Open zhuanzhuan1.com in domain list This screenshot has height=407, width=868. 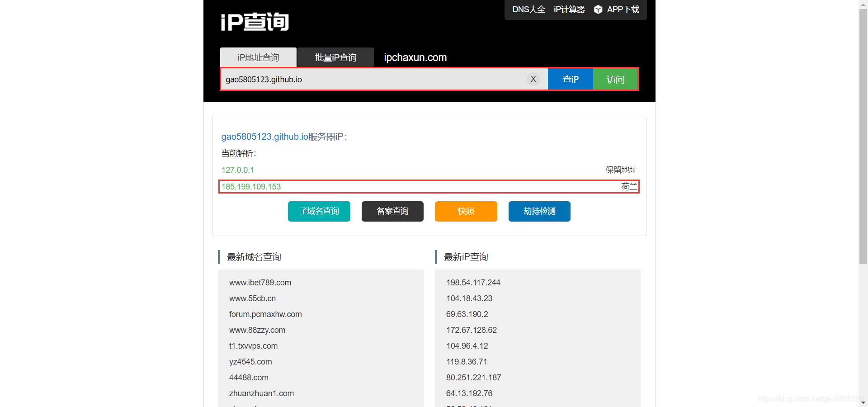[x=261, y=393]
